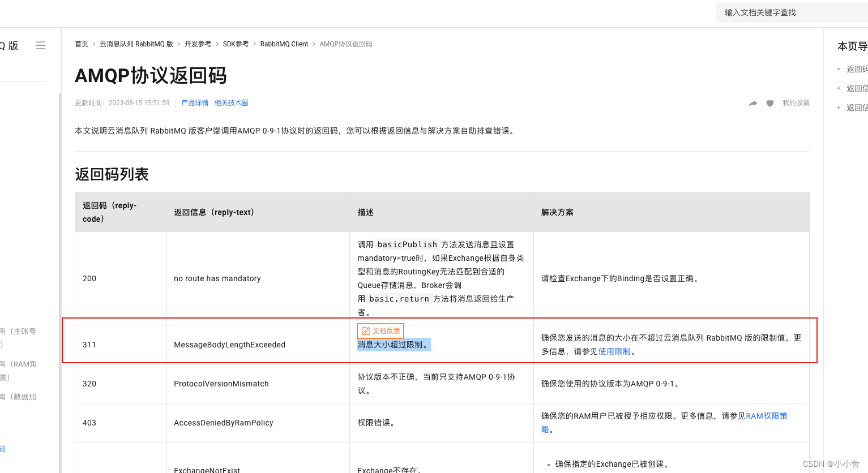Click the intro paragraph about AMQP 0-9-1

click(296, 131)
